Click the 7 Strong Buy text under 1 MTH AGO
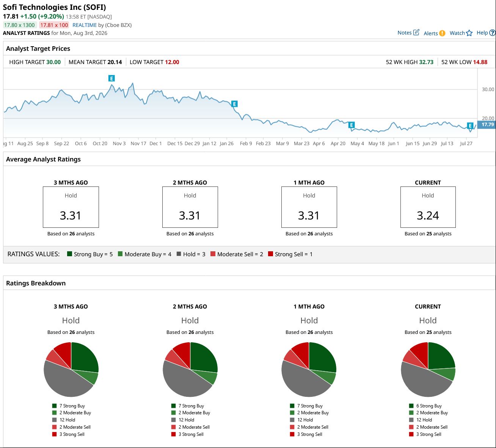Viewport: 496px width, 448px height. 310,406
